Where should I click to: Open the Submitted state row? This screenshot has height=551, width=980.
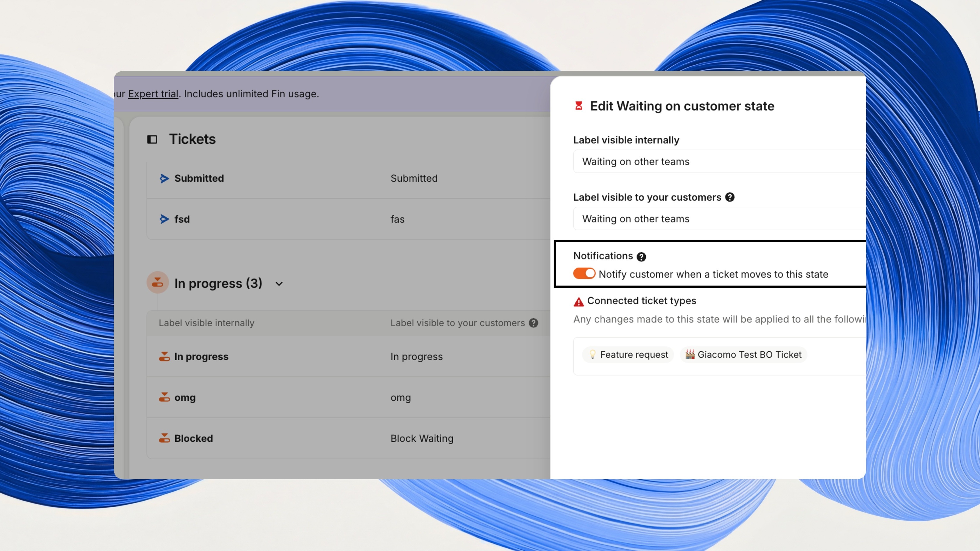[348, 178]
